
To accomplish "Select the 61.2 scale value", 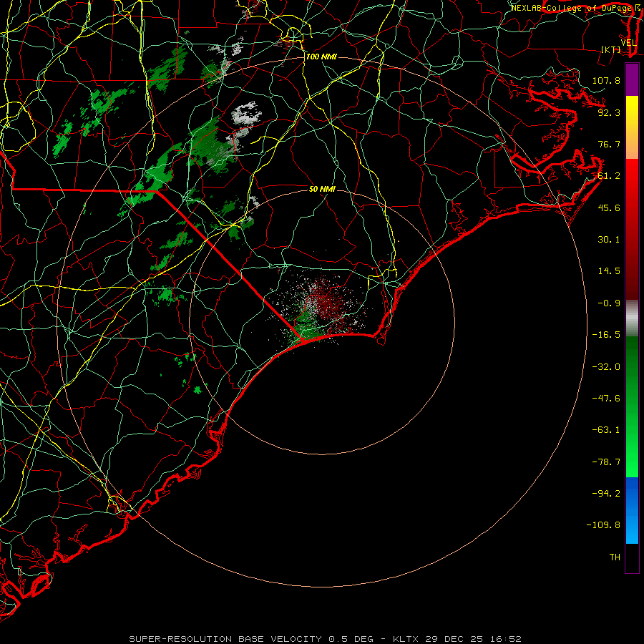I will [x=609, y=176].
